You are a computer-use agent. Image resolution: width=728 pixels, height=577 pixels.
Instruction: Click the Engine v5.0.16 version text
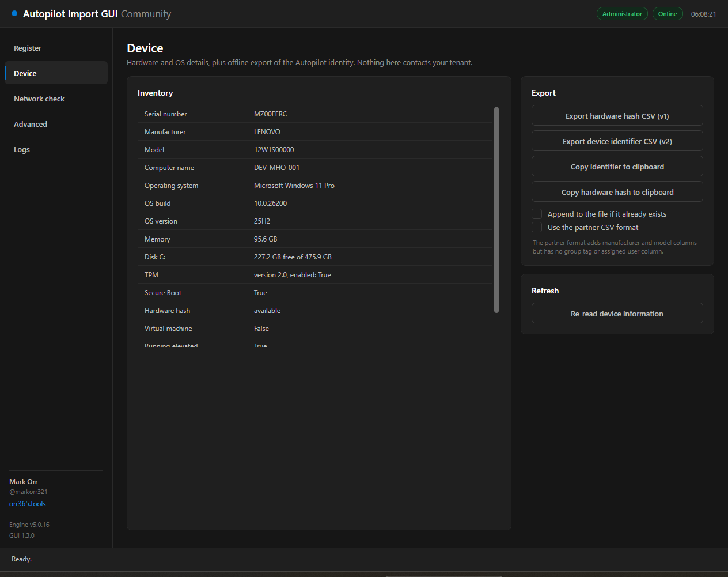pos(29,525)
